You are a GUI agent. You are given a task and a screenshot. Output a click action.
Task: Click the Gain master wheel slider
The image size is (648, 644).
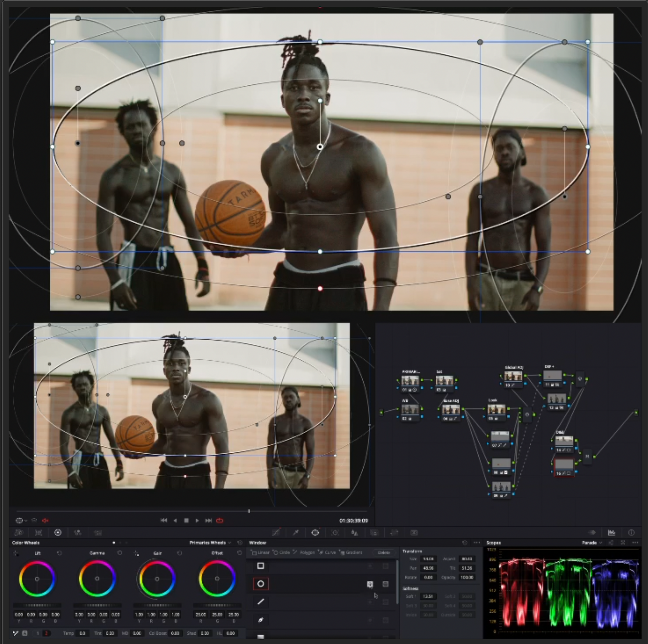(x=157, y=605)
